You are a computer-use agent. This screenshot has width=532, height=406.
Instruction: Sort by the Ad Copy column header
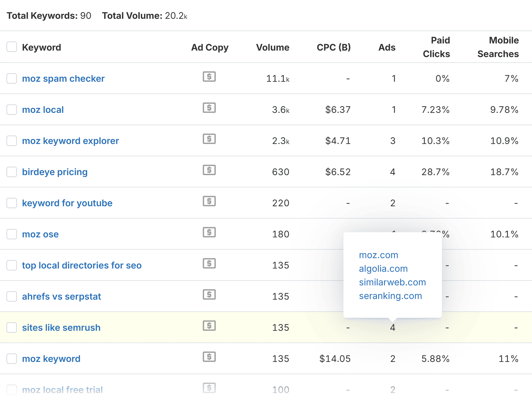[x=210, y=47]
